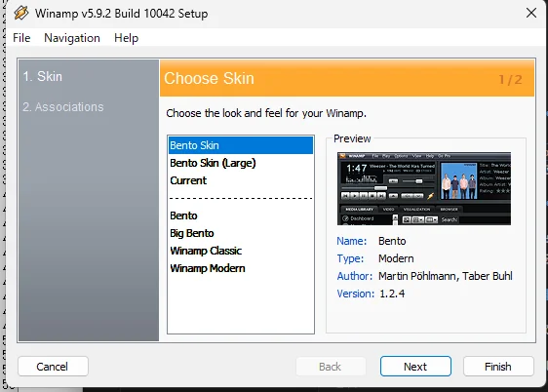Screen dimensions: 548x392
Task: Click the Next button
Action: (415, 367)
